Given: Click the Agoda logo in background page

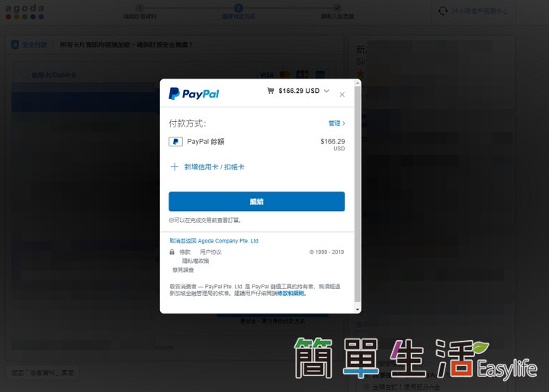Looking at the screenshot, I should click(25, 11).
